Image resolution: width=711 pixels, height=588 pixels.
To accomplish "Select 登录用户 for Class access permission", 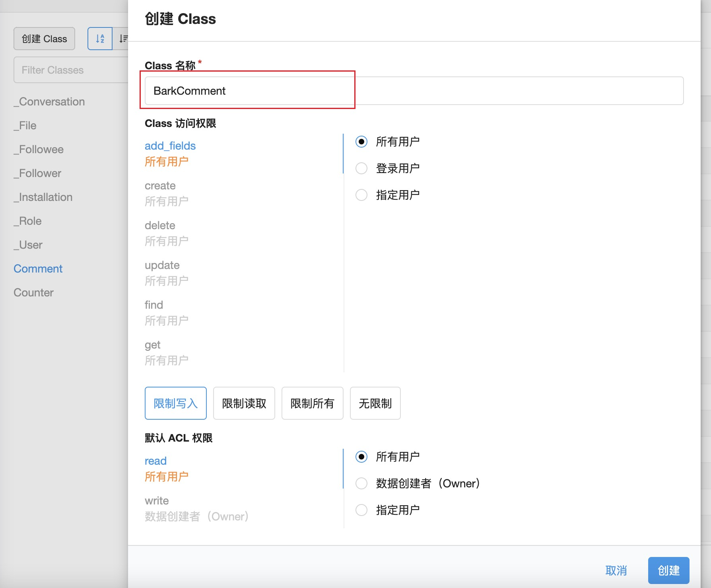I will click(361, 168).
